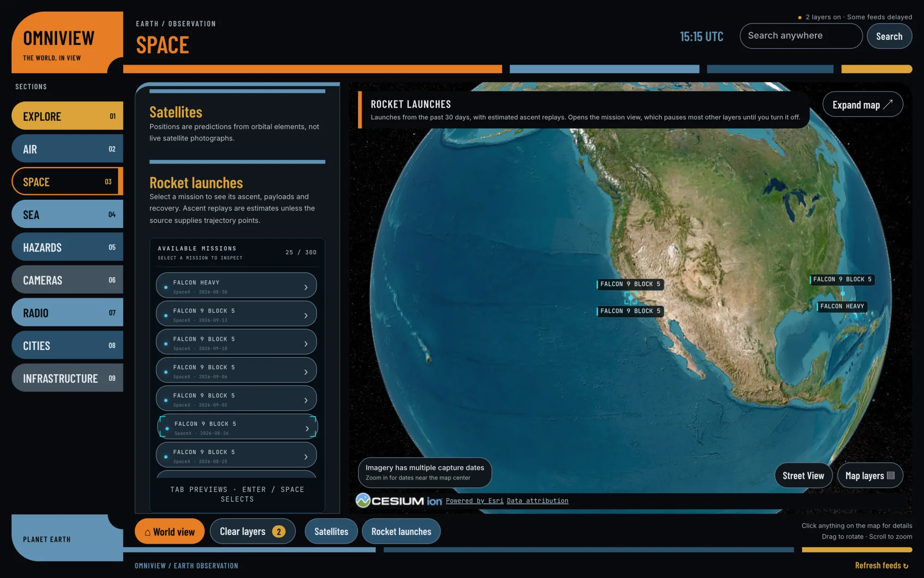The width and height of the screenshot is (924, 578).
Task: Click status dot on the 2026-09-02 row
Action: (x=166, y=400)
